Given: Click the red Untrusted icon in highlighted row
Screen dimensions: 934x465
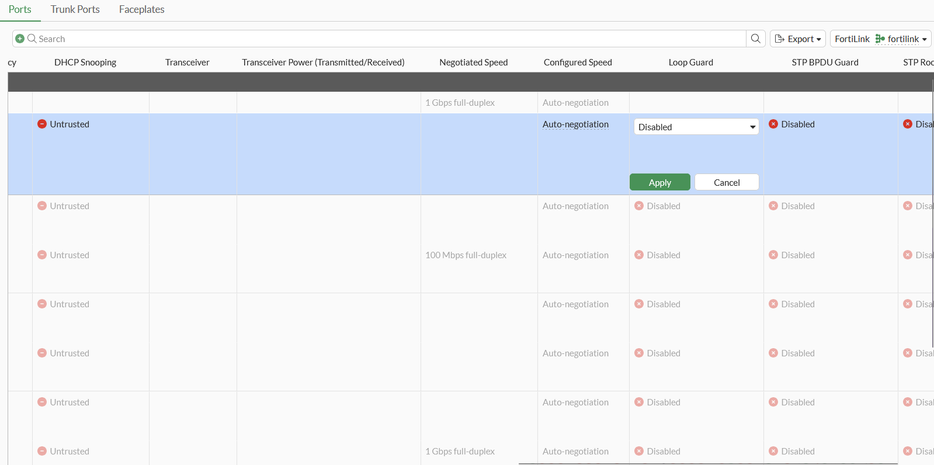Looking at the screenshot, I should (x=42, y=124).
